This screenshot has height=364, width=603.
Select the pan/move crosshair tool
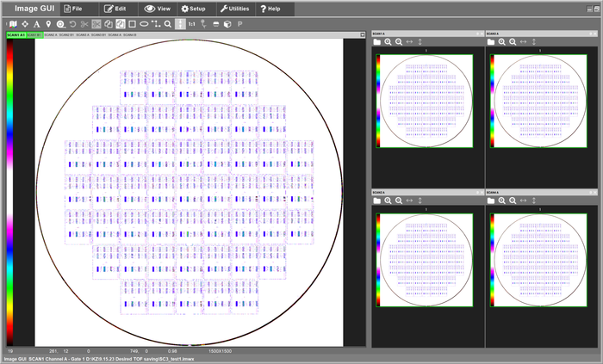(25, 24)
